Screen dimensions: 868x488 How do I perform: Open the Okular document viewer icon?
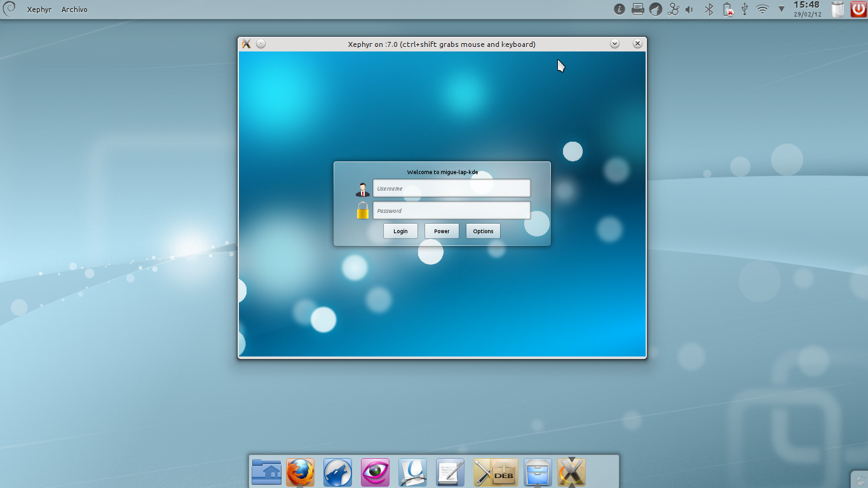412,473
